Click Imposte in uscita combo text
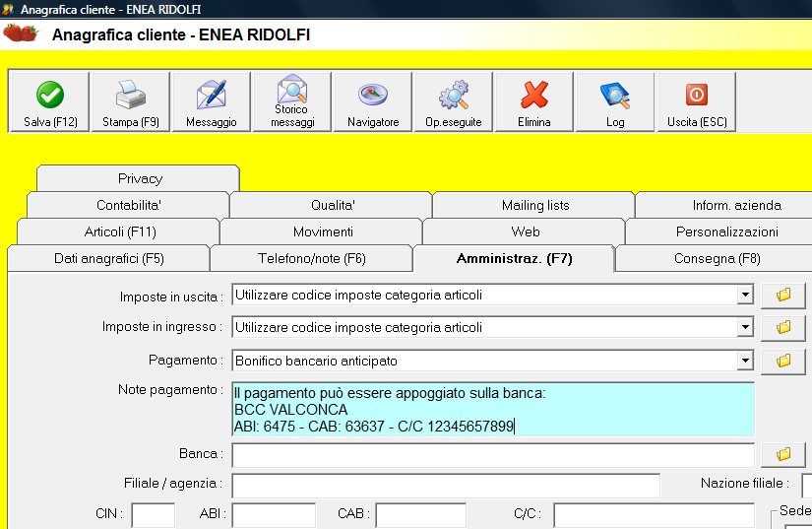This screenshot has height=529, width=812. [x=358, y=295]
